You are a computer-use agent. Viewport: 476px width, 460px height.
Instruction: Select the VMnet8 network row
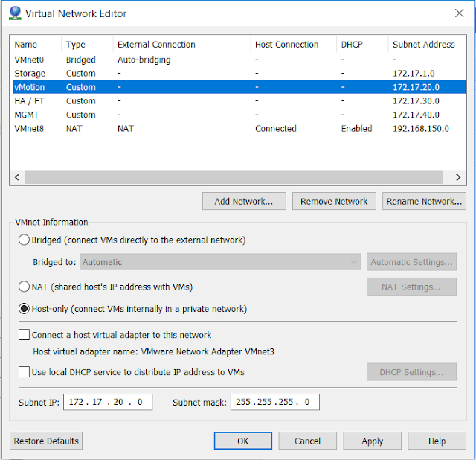239,128
